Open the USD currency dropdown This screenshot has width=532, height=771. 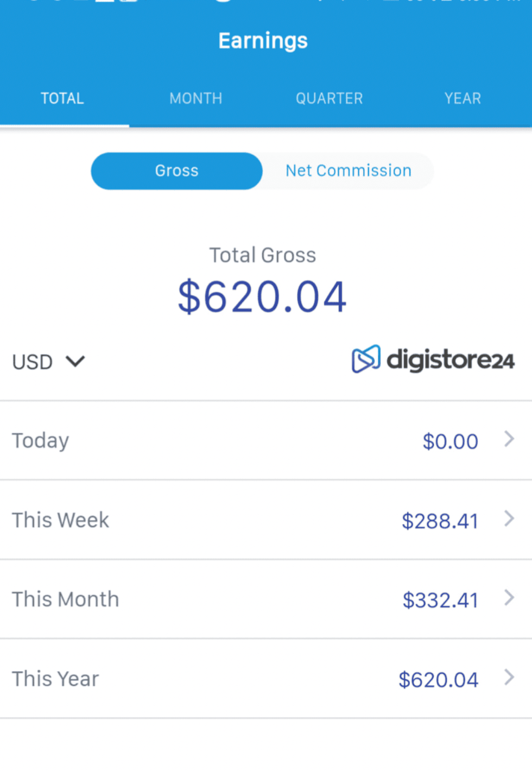33,362
